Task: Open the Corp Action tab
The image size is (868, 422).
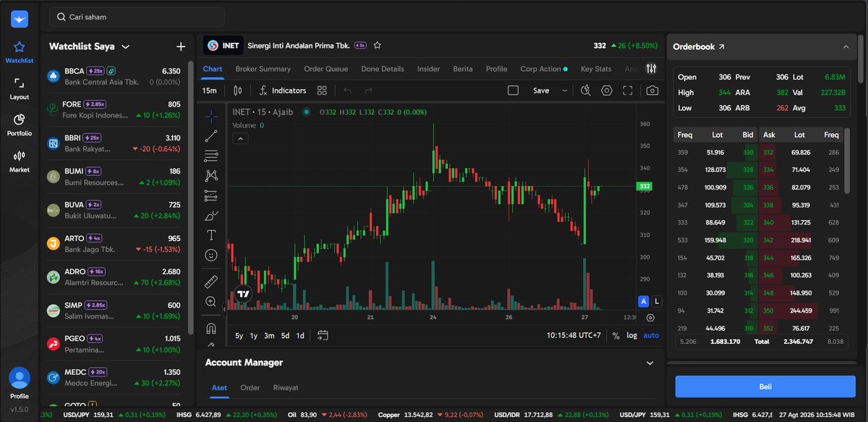Action: point(545,69)
